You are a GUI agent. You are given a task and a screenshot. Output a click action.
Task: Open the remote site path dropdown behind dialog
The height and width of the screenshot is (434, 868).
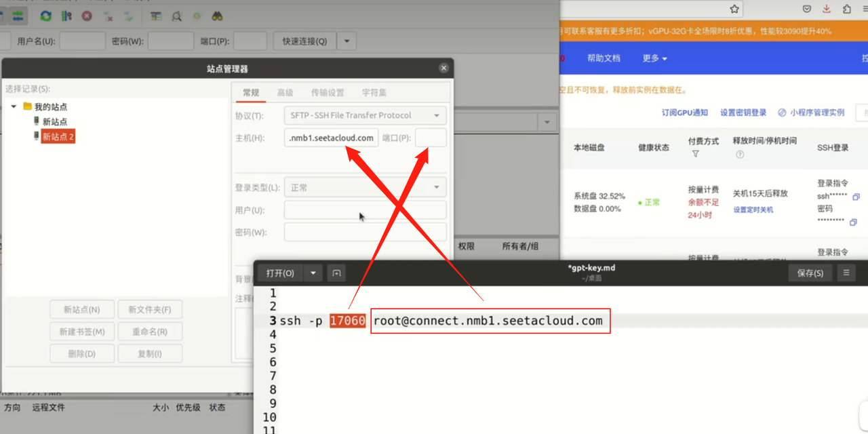click(x=547, y=123)
